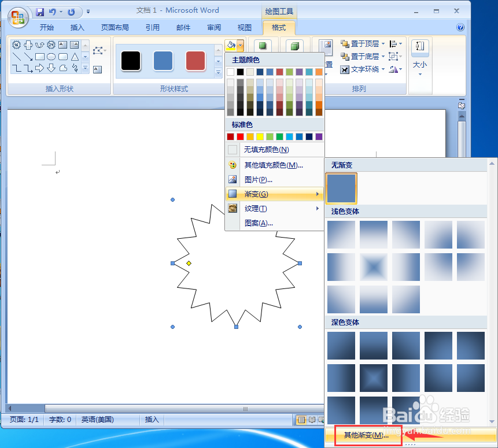498x448 pixels.
Task: Insert the curved up ribbon shape
Action: coord(40,45)
